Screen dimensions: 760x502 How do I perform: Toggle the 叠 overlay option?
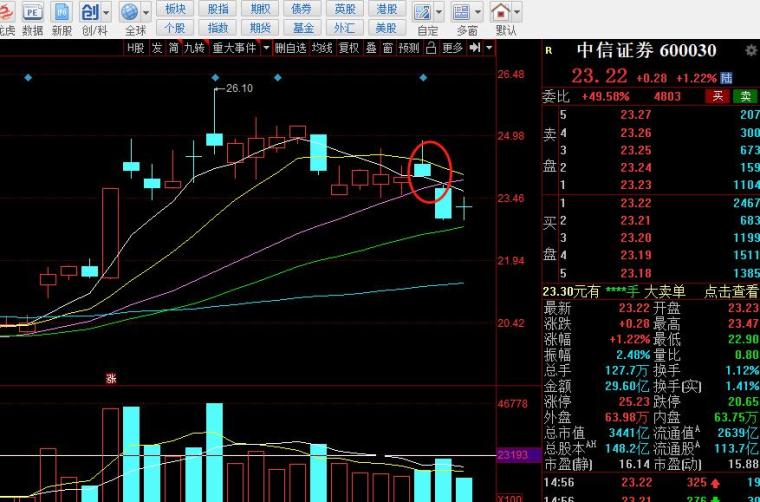pyautogui.click(x=371, y=48)
